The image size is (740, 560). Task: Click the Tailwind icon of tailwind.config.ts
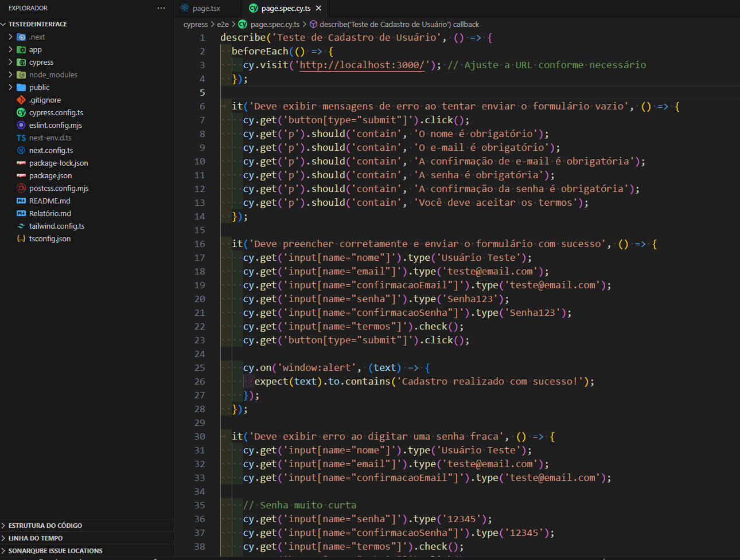point(21,226)
